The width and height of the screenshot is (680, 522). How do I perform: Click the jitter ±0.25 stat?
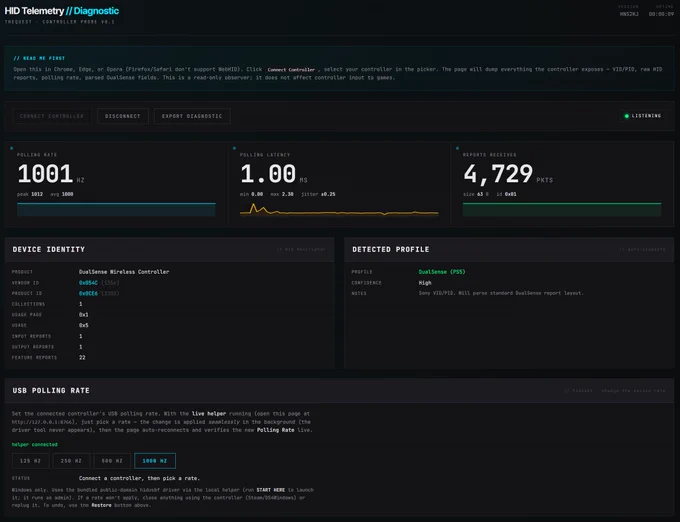[318, 194]
